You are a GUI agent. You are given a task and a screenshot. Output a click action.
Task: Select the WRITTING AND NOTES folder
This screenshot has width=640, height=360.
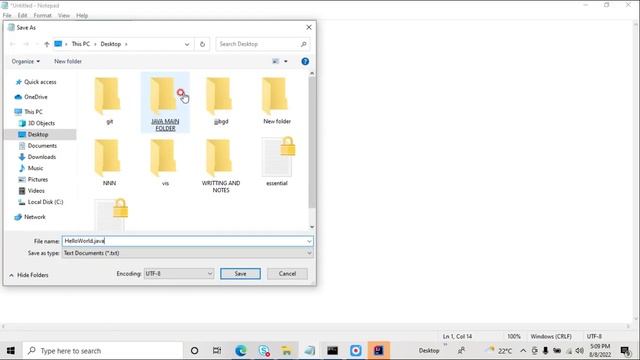pos(220,166)
